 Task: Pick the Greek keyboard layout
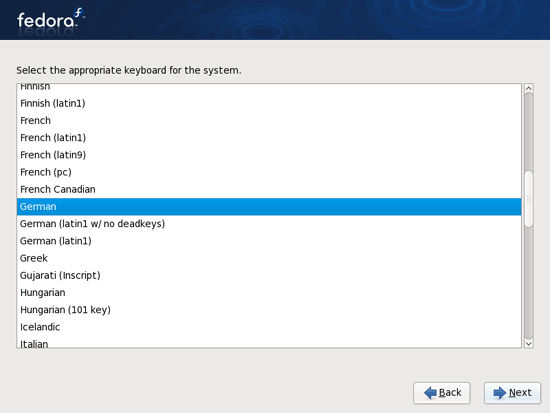tap(269, 258)
